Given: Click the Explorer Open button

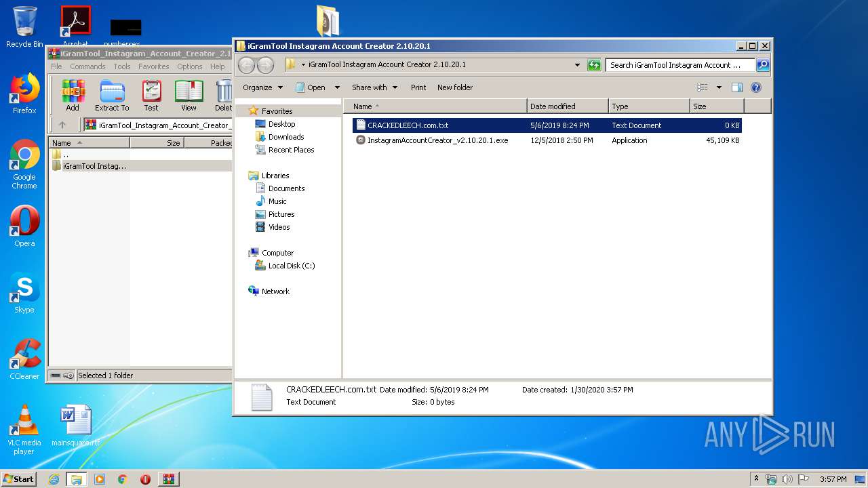Looking at the screenshot, I should tap(311, 87).
